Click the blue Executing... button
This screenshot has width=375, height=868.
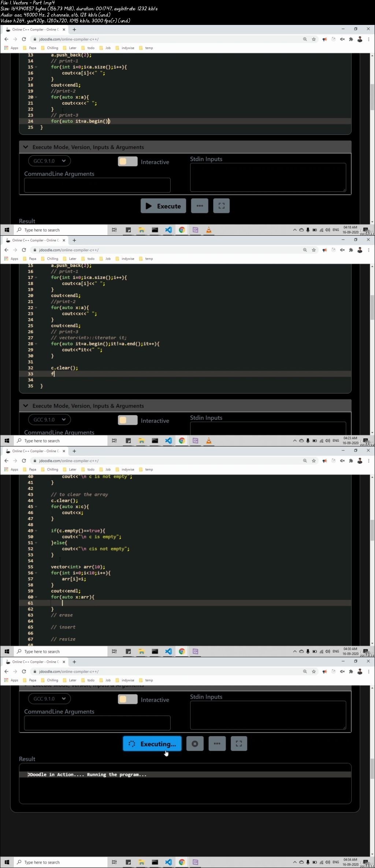point(152,744)
